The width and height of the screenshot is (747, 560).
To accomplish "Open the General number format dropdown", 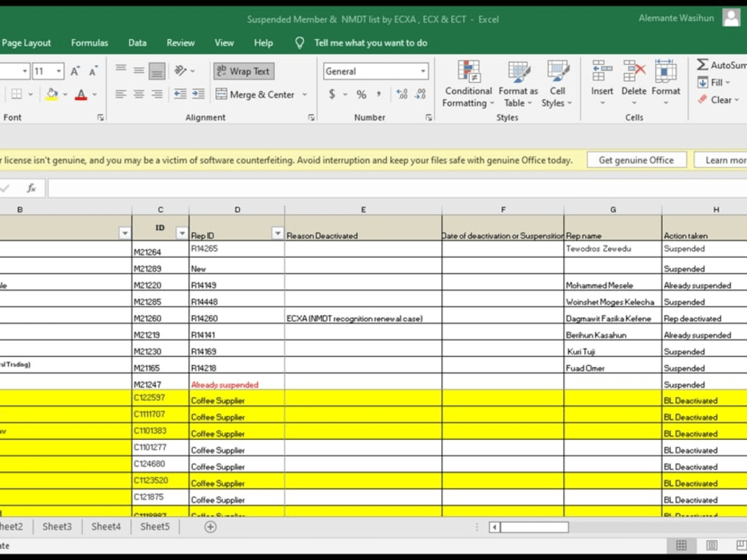I will tap(423, 72).
